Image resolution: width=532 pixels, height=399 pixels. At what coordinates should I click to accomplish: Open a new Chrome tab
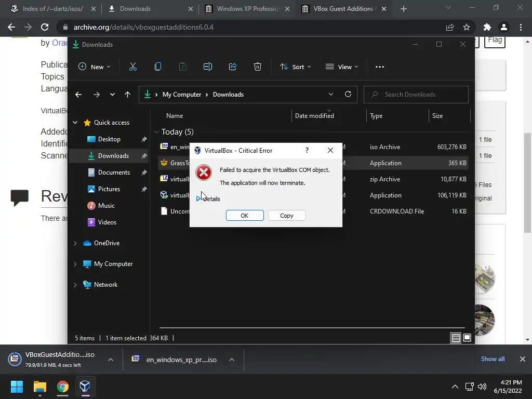click(x=403, y=9)
